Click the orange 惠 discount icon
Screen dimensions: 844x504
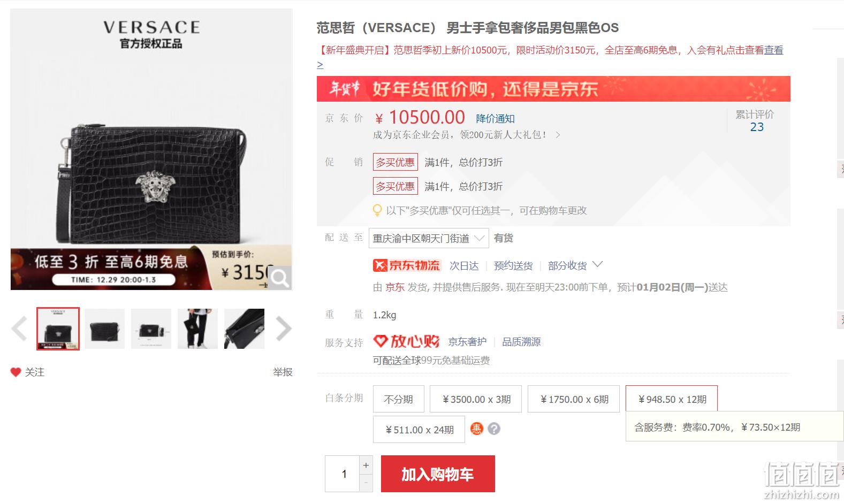pyautogui.click(x=476, y=429)
